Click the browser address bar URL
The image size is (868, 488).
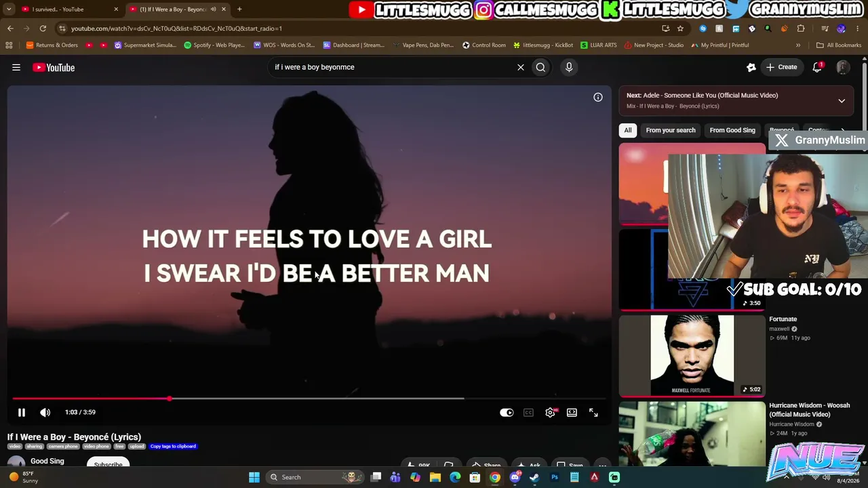(176, 28)
